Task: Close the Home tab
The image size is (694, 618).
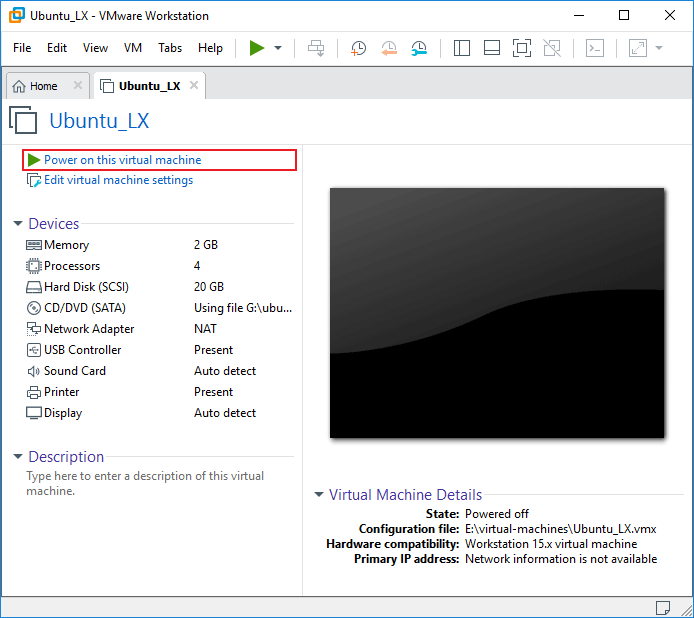Action: pos(78,85)
